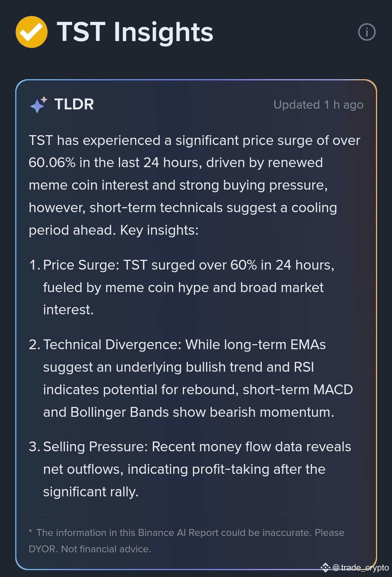Click the 60.06% price surge figure
Viewport: 392px width, 577px height.
(x=52, y=162)
